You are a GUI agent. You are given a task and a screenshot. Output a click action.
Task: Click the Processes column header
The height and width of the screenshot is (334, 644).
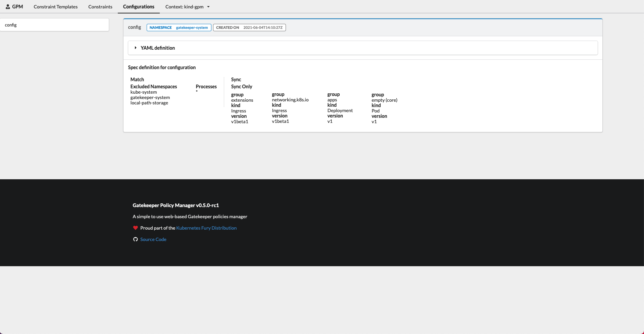206,87
